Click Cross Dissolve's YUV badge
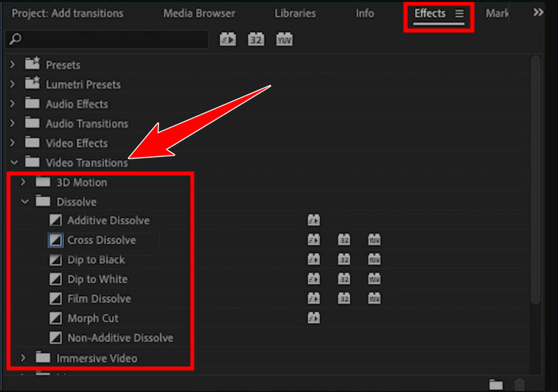558x392 pixels. [374, 240]
